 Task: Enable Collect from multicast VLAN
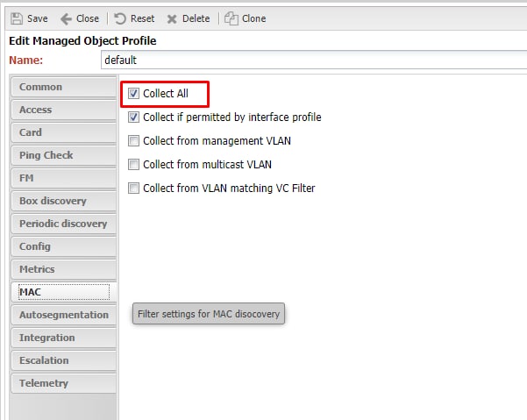pyautogui.click(x=133, y=164)
